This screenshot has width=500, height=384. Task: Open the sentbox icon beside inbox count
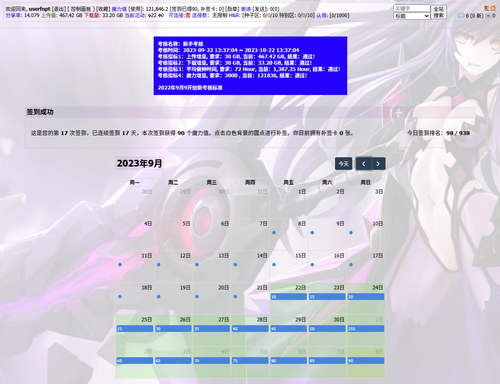488,16
